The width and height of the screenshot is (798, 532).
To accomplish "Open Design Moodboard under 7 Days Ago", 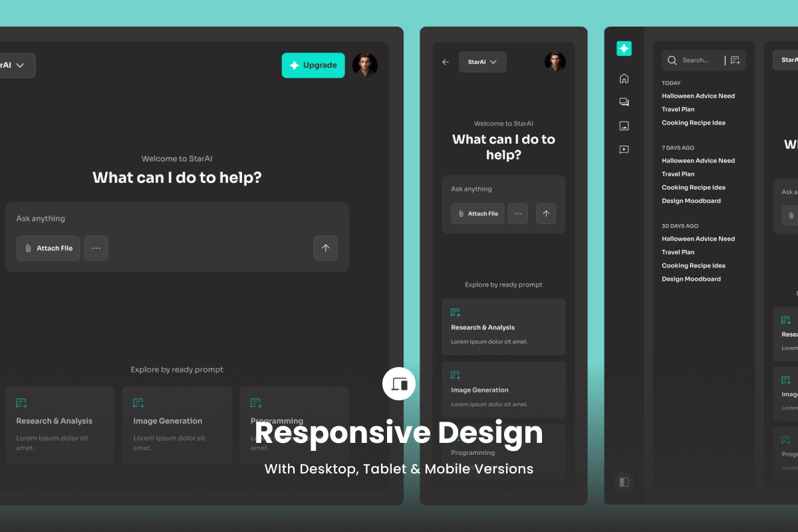I will coord(691,201).
